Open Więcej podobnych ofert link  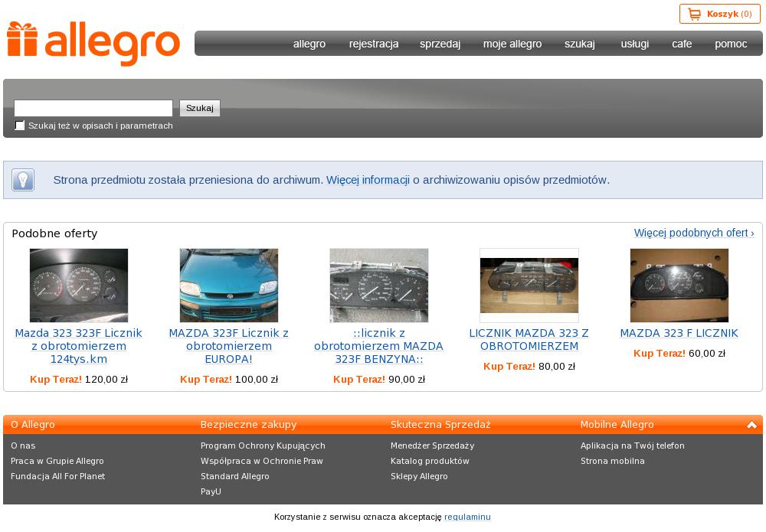tap(694, 233)
